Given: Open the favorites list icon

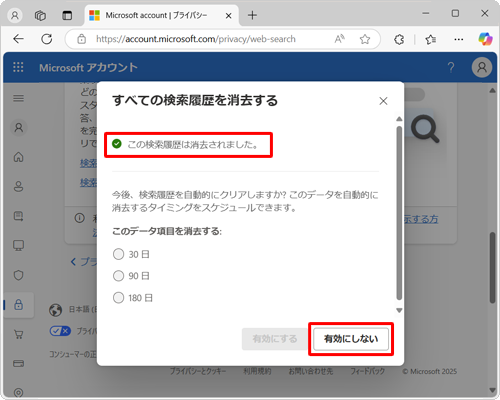Looking at the screenshot, I should pos(430,39).
